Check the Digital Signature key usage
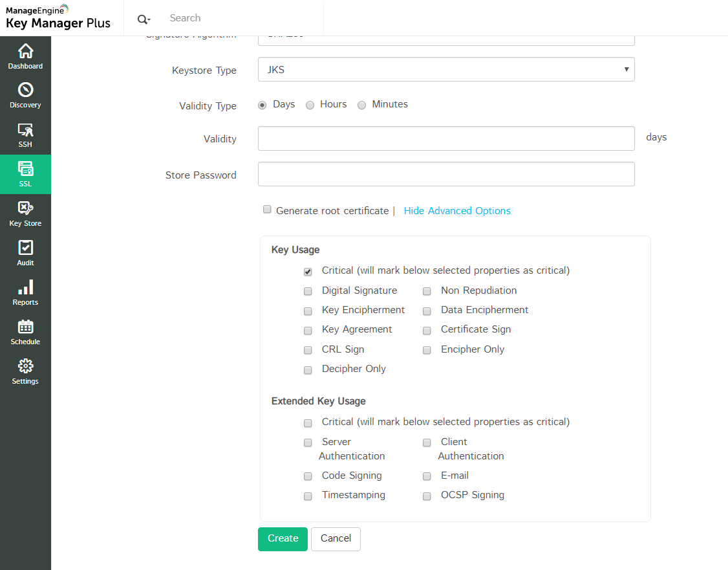728x570 pixels. pos(308,291)
